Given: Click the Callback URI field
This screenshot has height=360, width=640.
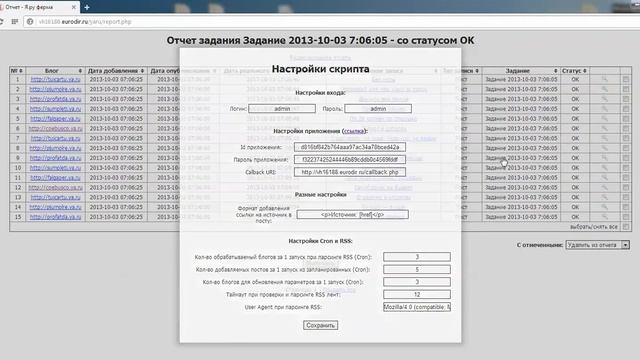Looking at the screenshot, I should pos(350,172).
